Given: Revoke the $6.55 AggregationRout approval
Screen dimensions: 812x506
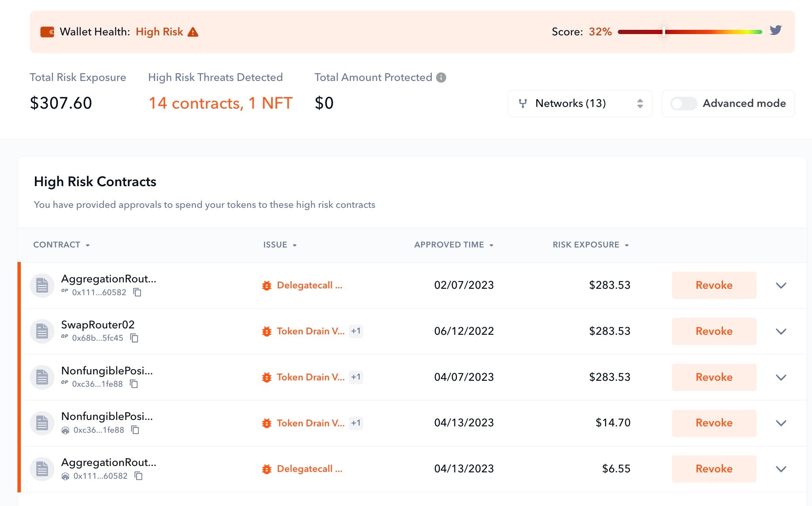Looking at the screenshot, I should [x=714, y=469].
